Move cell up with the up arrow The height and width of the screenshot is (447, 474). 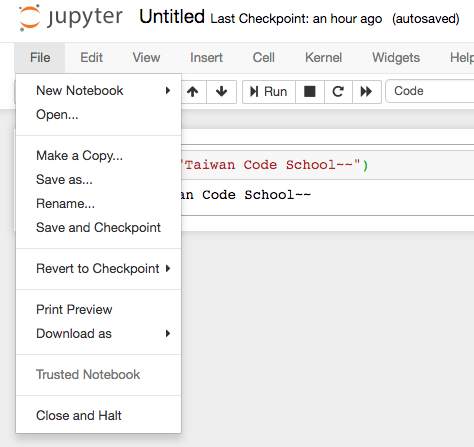pyautogui.click(x=193, y=92)
